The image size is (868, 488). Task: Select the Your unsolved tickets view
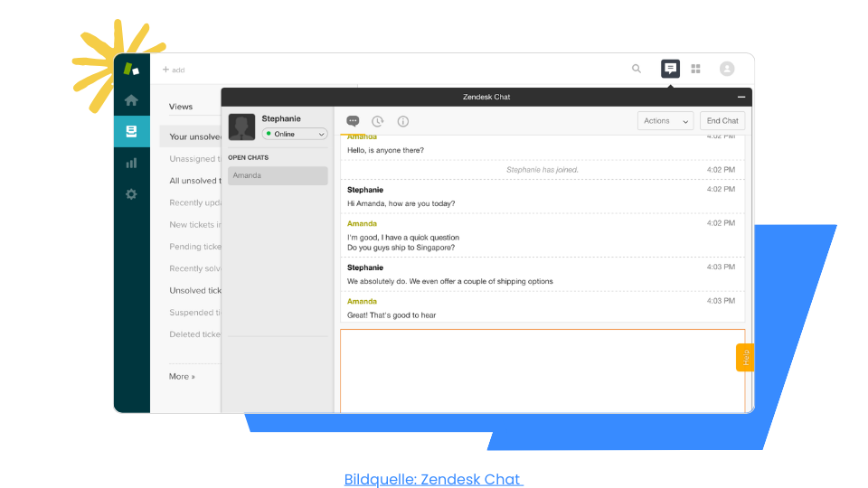pos(191,136)
